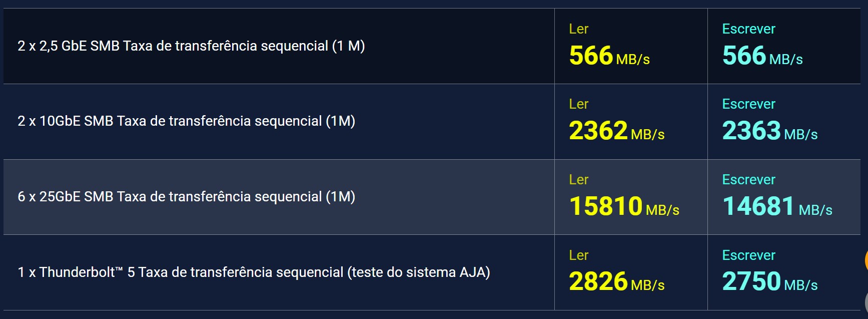868x319 pixels.
Task: Click the 566 MB/s write value
Action: [x=762, y=56]
